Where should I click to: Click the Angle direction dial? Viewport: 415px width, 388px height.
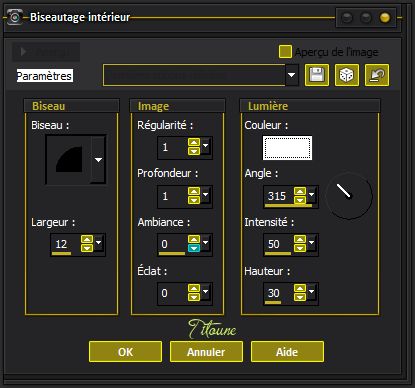pyautogui.click(x=349, y=196)
